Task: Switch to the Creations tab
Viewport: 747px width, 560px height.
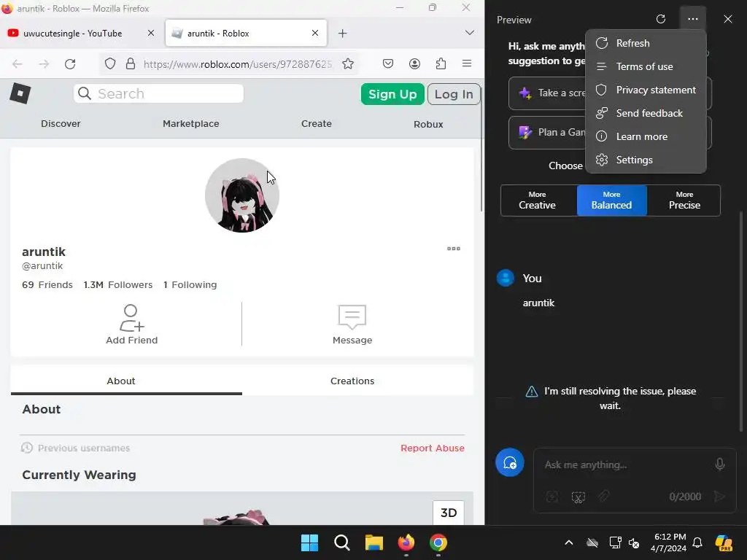Action: coord(352,381)
